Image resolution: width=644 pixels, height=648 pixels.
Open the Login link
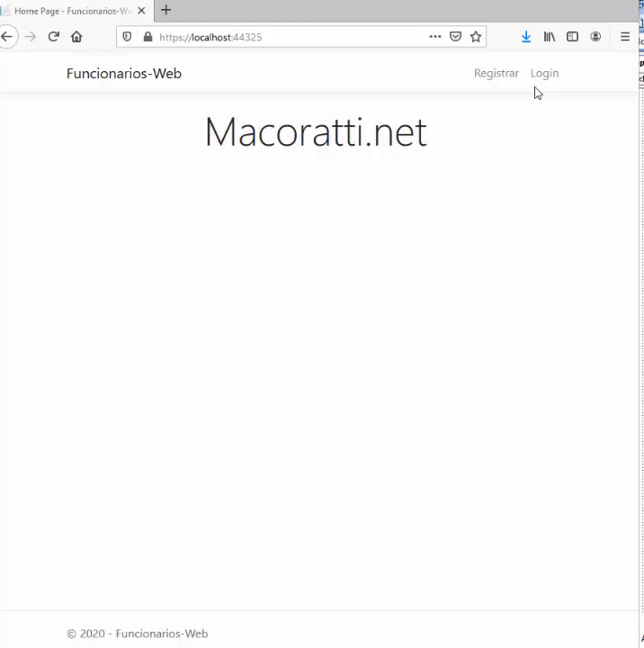pos(544,73)
